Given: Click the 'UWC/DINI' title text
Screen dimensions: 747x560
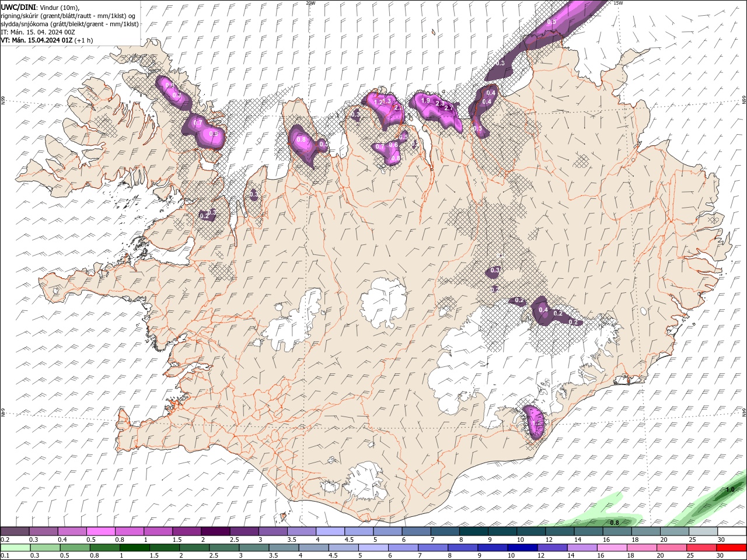Looking at the screenshot, I should (x=18, y=6).
